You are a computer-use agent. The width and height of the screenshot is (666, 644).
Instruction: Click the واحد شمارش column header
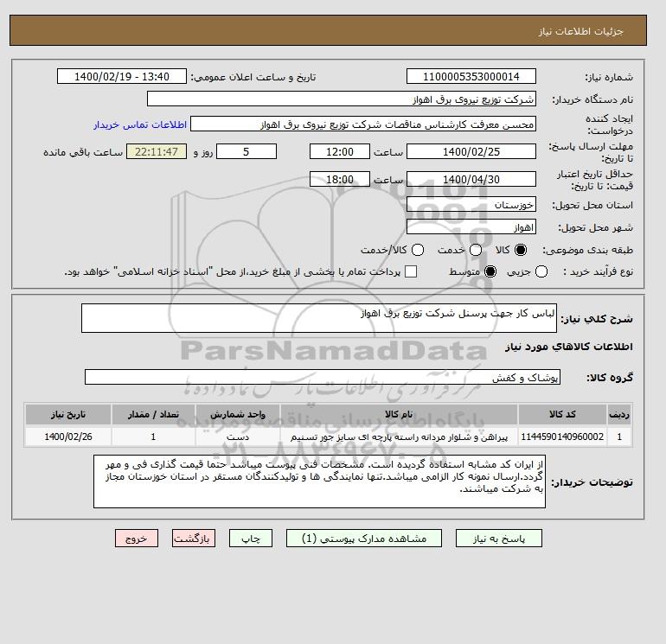[x=238, y=414]
